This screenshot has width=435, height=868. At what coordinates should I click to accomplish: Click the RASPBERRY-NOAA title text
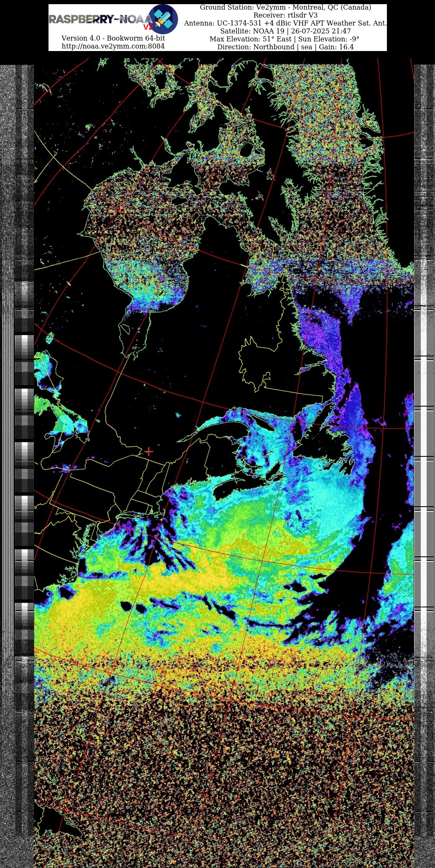[100, 19]
